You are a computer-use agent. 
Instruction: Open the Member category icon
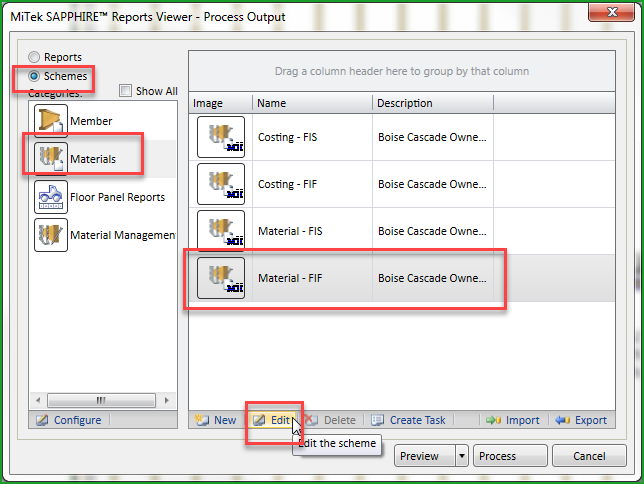(x=51, y=121)
